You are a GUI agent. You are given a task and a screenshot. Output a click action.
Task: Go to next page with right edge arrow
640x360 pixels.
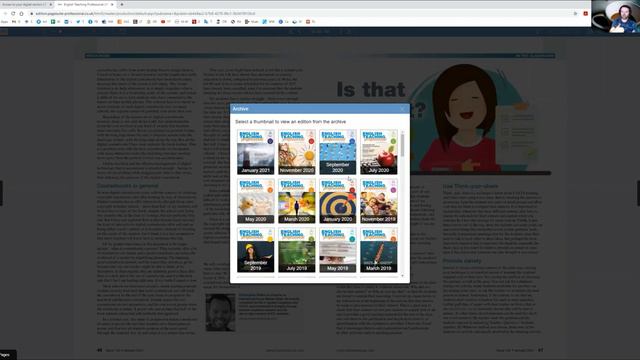pos(638,193)
